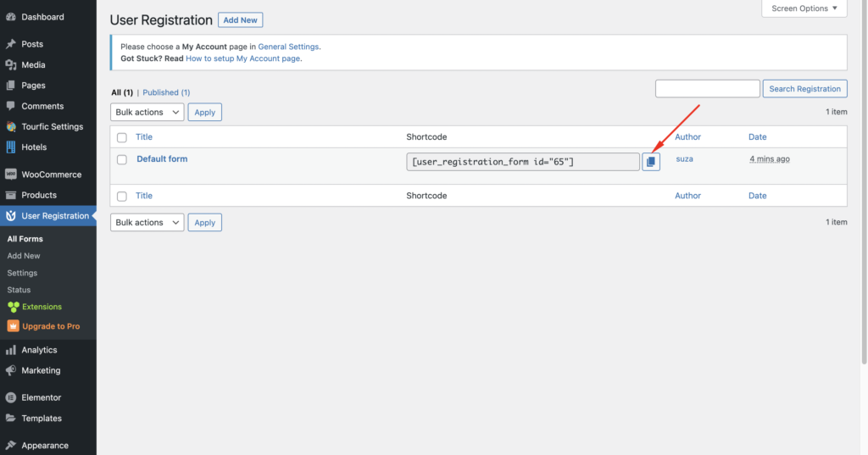The image size is (868, 455).
Task: Click the Appearance brush icon
Action: tap(10, 445)
